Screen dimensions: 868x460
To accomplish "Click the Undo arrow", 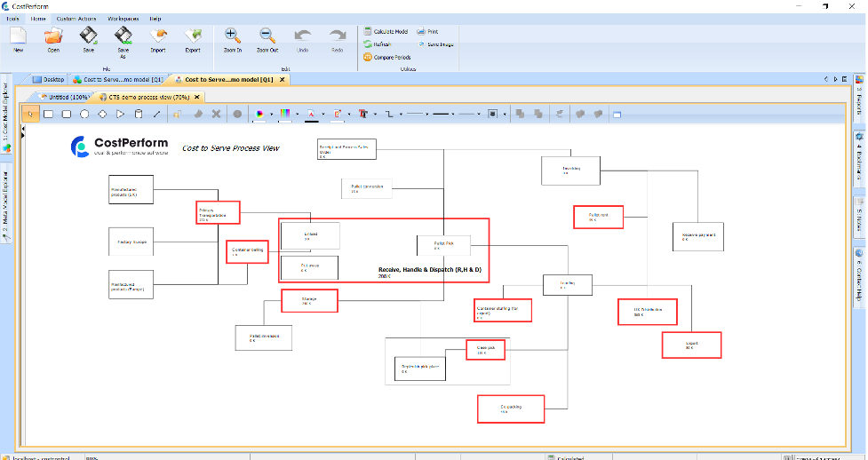I will [302, 36].
